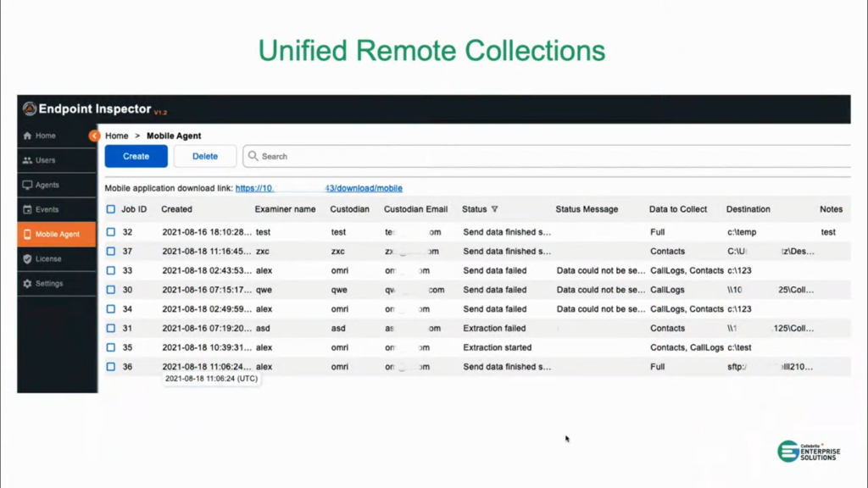Click 'Contacts, CallLogs' in job 35

[x=687, y=347]
